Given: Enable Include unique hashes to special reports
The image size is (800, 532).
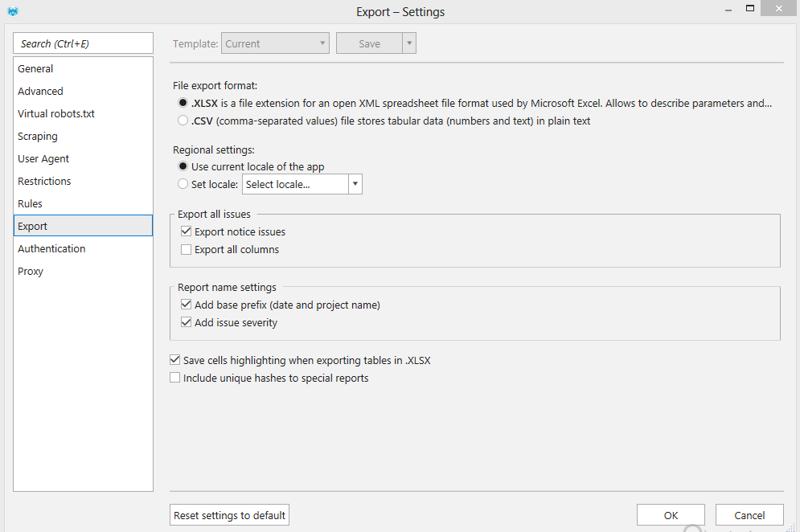Looking at the screenshot, I should pyautogui.click(x=175, y=378).
